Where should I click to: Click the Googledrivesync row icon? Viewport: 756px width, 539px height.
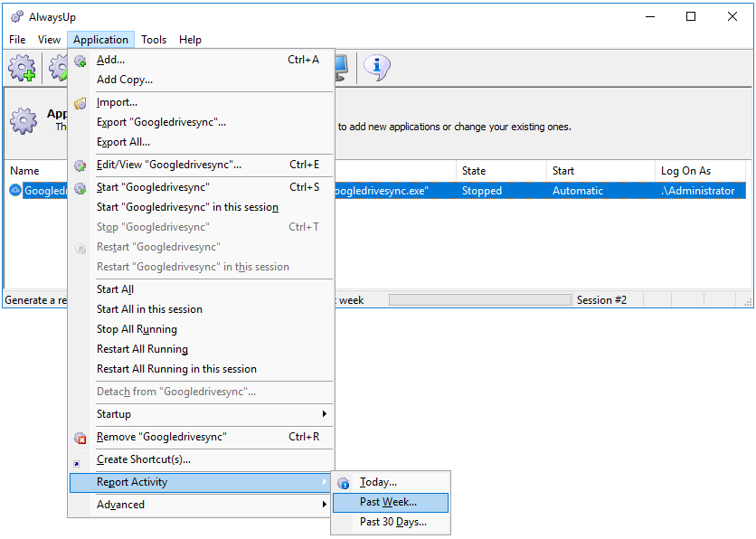coord(15,191)
